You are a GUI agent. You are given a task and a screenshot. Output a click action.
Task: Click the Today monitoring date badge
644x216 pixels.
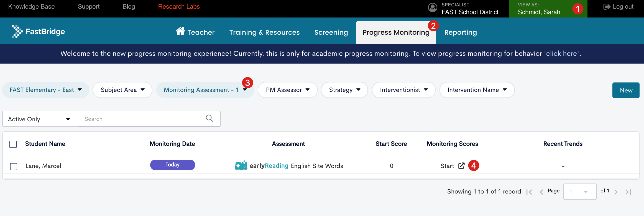pos(173,165)
